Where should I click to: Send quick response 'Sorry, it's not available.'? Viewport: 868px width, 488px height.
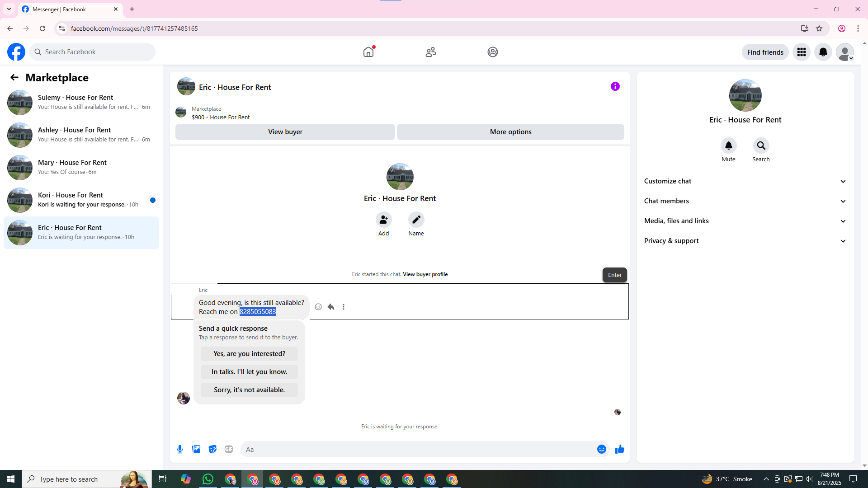[x=249, y=390]
